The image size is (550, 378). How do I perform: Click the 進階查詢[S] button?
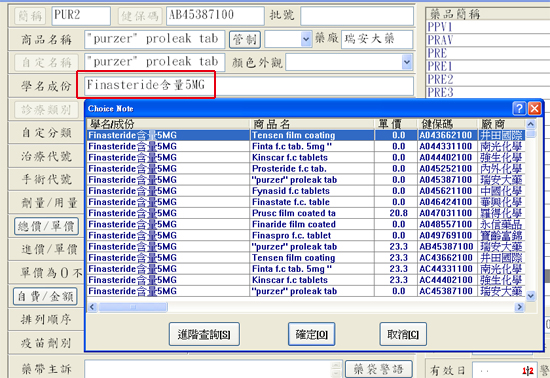coord(204,334)
